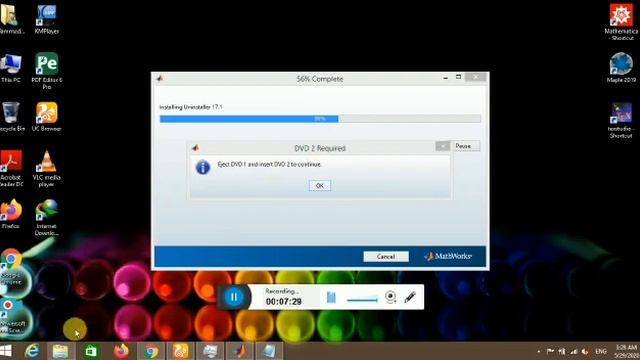Close the DVD 2 Required dialog
This screenshot has width=640, height=360.
[x=442, y=146]
